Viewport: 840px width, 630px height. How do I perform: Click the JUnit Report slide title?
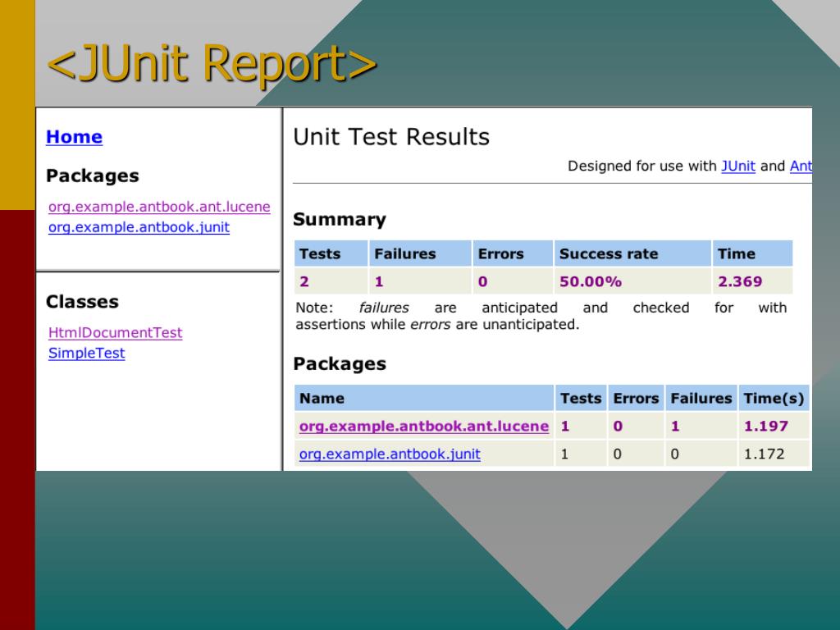(x=212, y=63)
